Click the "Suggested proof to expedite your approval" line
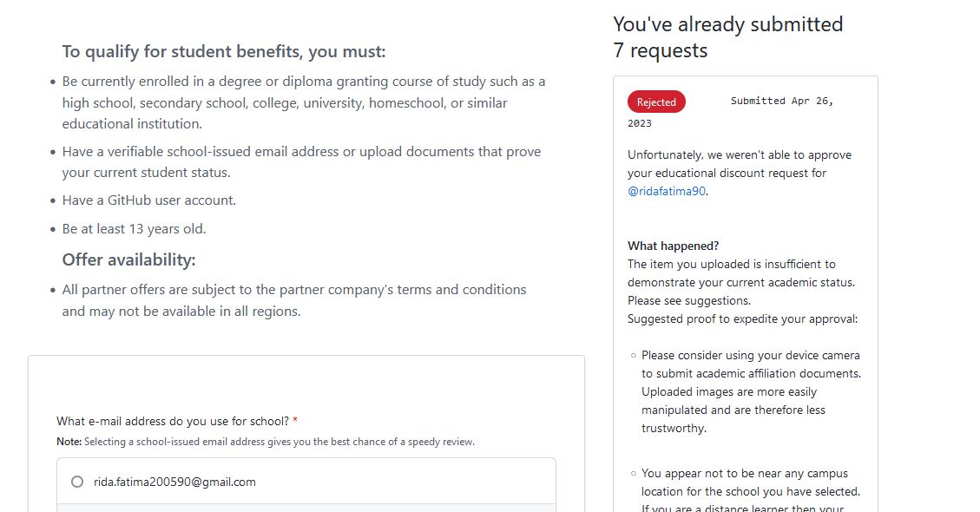980x512 pixels. tap(742, 318)
